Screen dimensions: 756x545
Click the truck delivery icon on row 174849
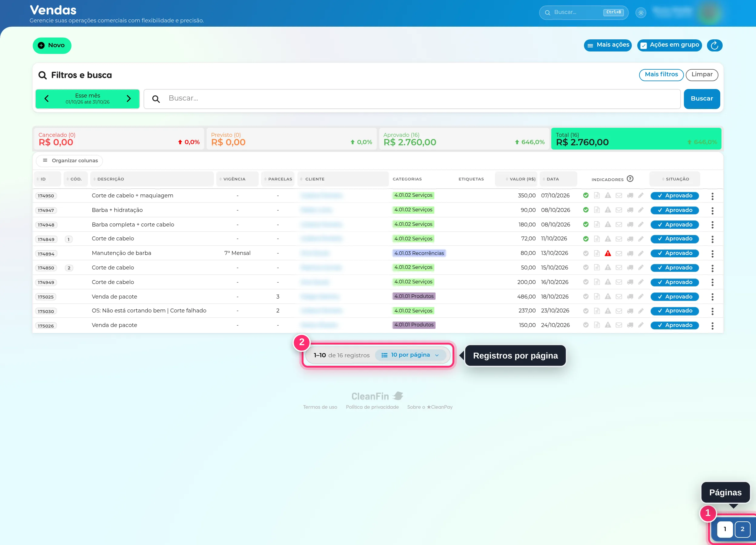coord(630,239)
